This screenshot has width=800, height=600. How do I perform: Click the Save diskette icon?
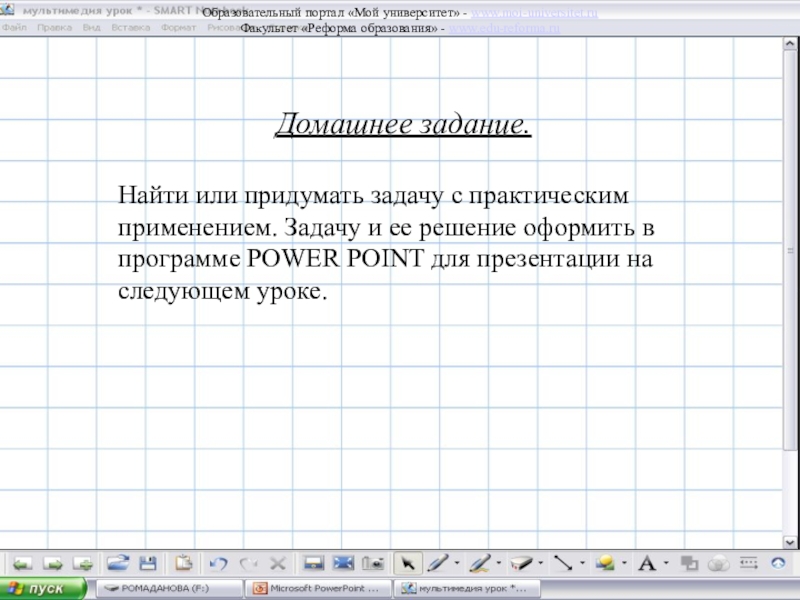click(147, 563)
